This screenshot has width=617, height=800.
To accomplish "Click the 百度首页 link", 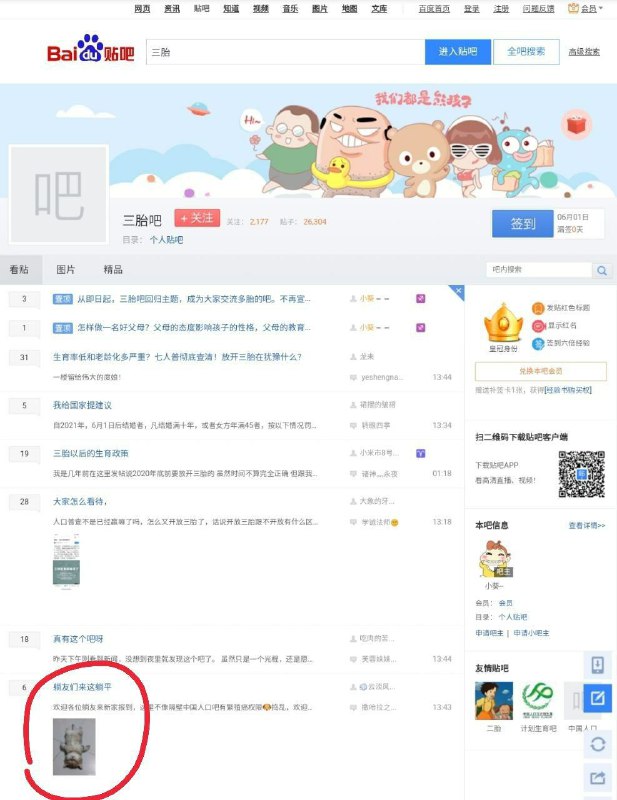I will (434, 8).
